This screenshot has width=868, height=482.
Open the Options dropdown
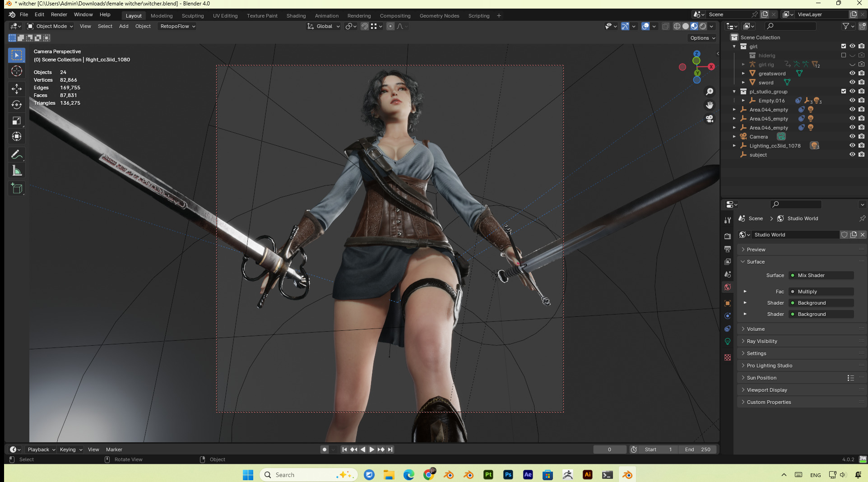(x=702, y=38)
